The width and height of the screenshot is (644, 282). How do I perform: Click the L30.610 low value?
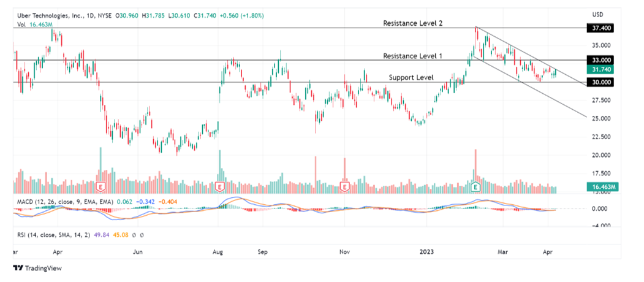[178, 15]
